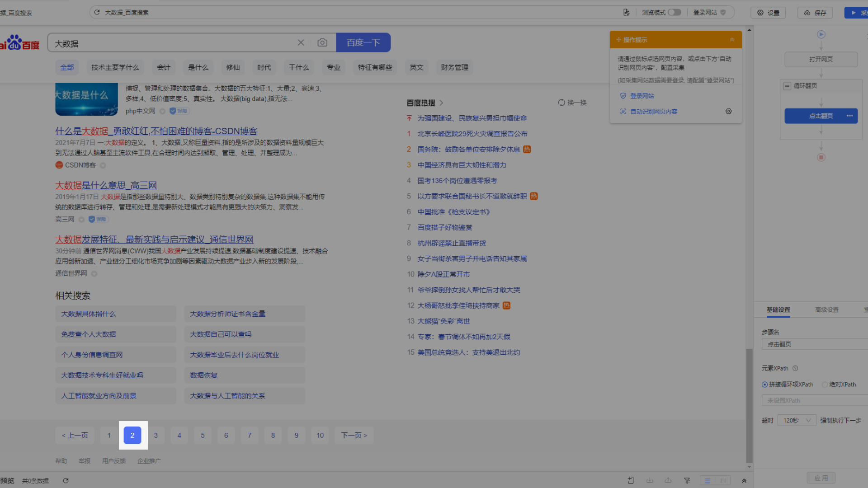The image size is (868, 488).
Task: Open the gear settings beside 自动识别网页内容
Action: (728, 111)
